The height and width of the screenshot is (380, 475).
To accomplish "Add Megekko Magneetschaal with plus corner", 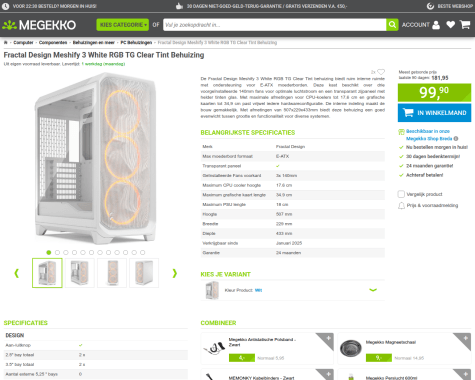I will (x=465, y=339).
